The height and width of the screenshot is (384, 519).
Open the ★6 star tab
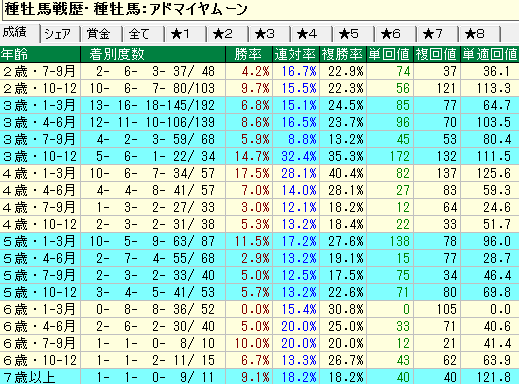(395, 34)
